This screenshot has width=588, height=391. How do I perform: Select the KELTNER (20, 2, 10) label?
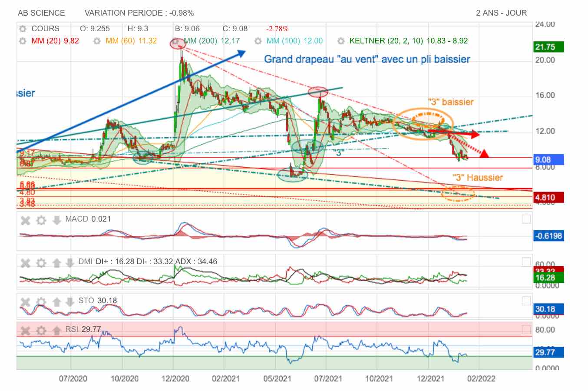click(409, 41)
